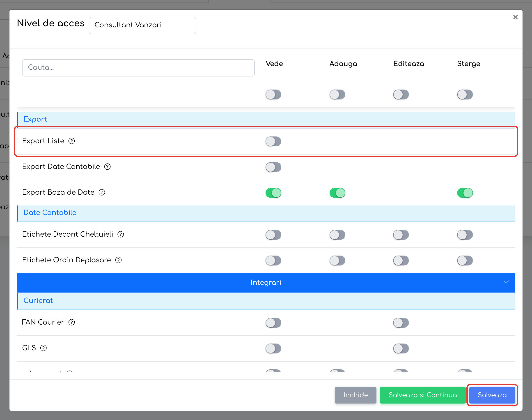Enable Vede for Etichete Ordin Deplasare
Viewport: 532px width, 420px height.
273,260
